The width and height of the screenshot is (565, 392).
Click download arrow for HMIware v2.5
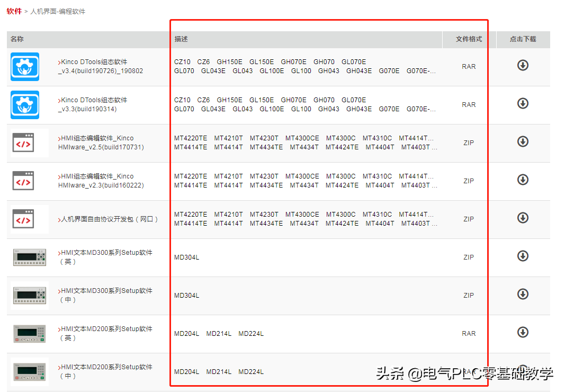tap(523, 141)
